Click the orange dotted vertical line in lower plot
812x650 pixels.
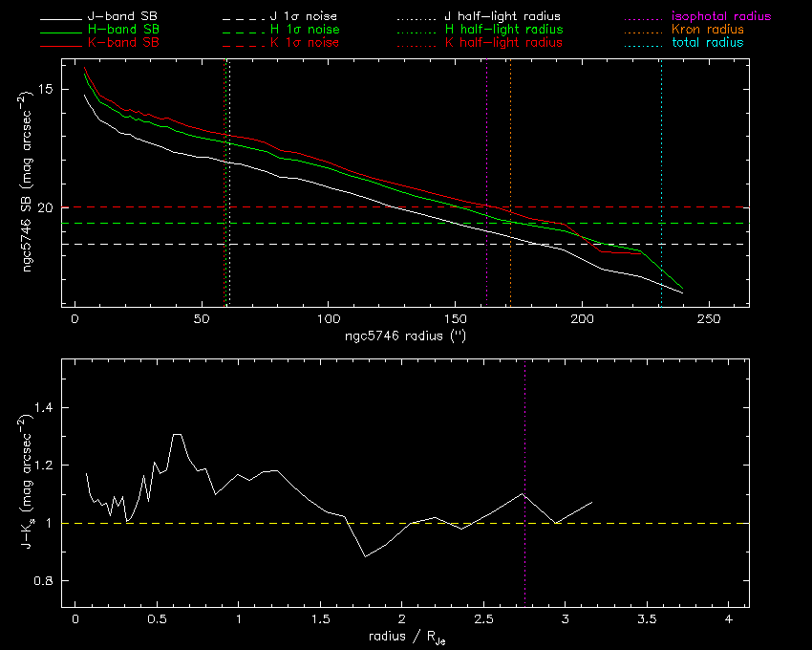tap(524, 430)
